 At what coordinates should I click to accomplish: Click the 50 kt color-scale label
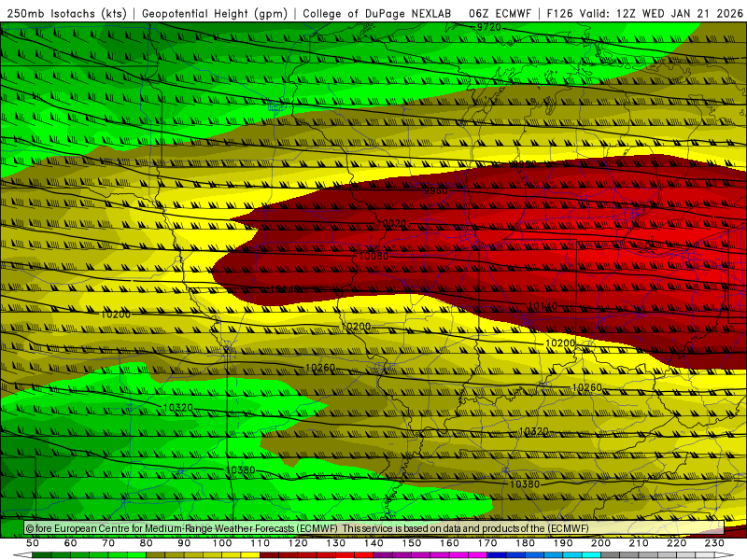click(33, 543)
